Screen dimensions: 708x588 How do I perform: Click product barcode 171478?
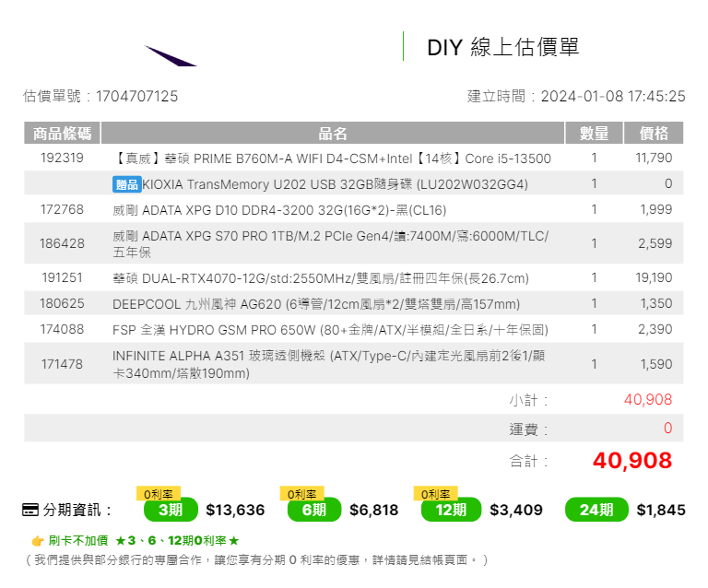tap(62, 364)
